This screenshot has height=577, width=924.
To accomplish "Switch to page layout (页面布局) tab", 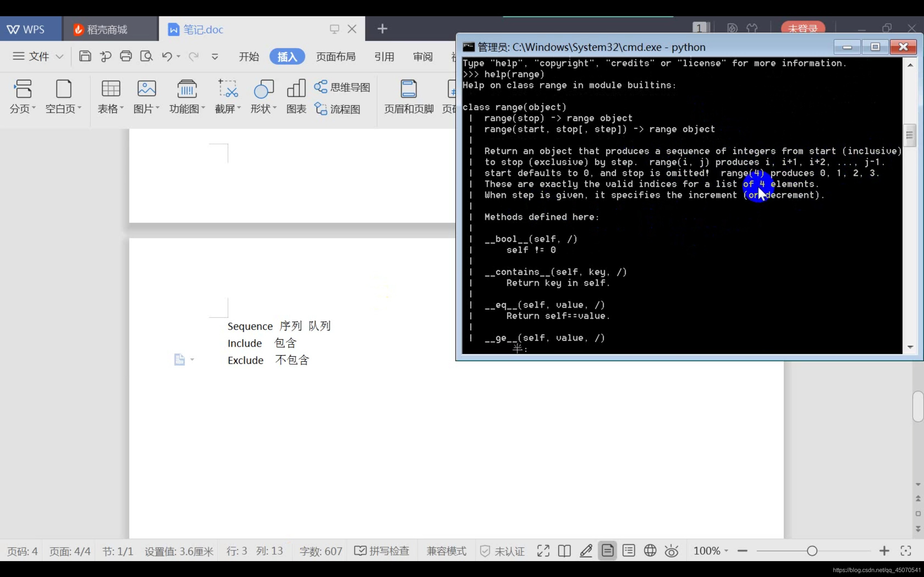I will click(336, 57).
